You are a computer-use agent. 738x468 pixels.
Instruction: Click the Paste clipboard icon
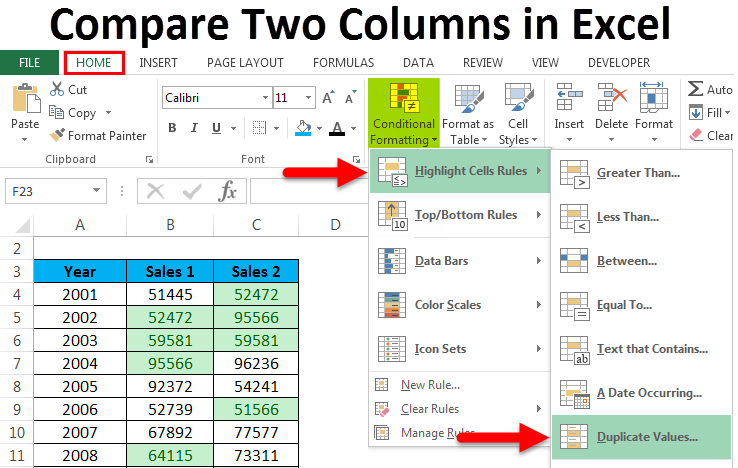pyautogui.click(x=26, y=98)
